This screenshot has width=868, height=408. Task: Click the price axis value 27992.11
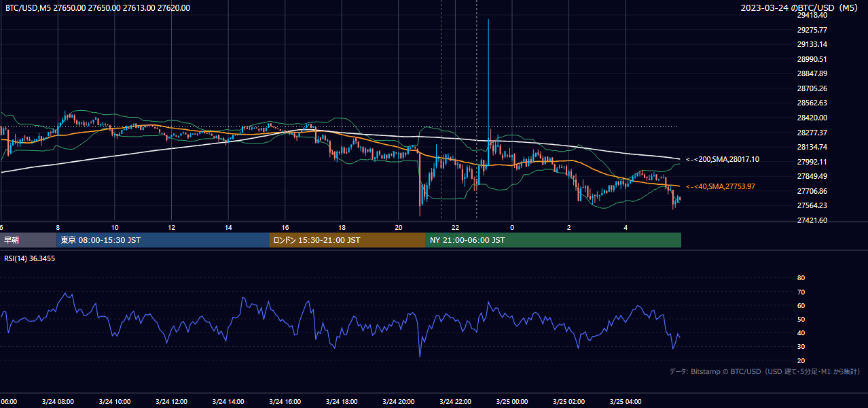[812, 162]
